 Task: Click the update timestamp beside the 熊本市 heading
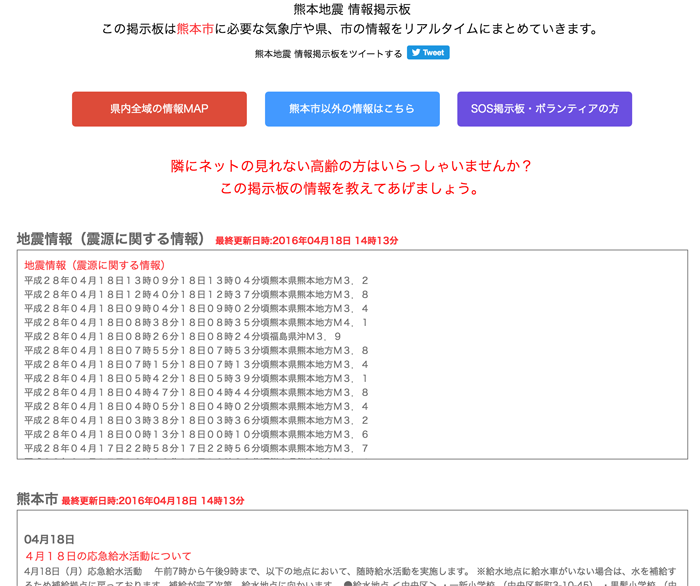[x=153, y=501]
